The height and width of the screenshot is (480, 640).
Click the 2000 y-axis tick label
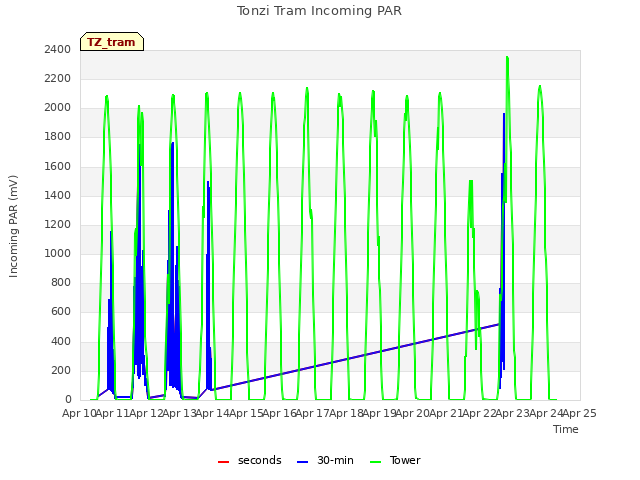(58, 108)
